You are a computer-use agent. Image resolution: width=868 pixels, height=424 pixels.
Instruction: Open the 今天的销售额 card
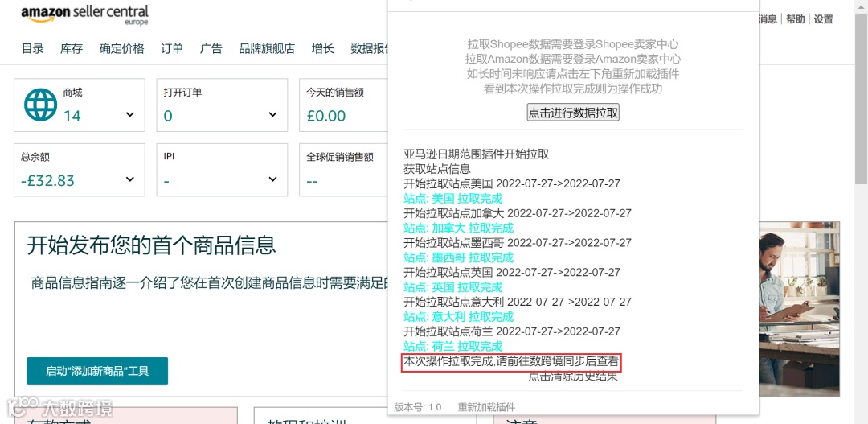tap(343, 105)
